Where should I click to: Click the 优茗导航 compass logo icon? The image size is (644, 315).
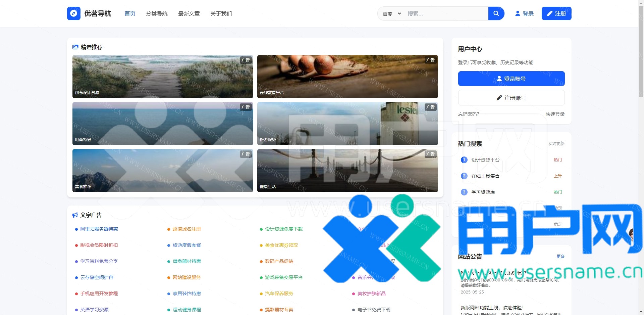point(73,13)
